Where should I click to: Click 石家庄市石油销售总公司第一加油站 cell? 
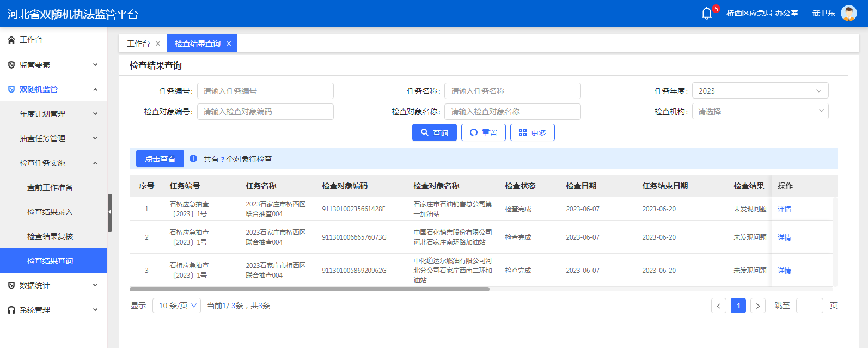[453, 209]
